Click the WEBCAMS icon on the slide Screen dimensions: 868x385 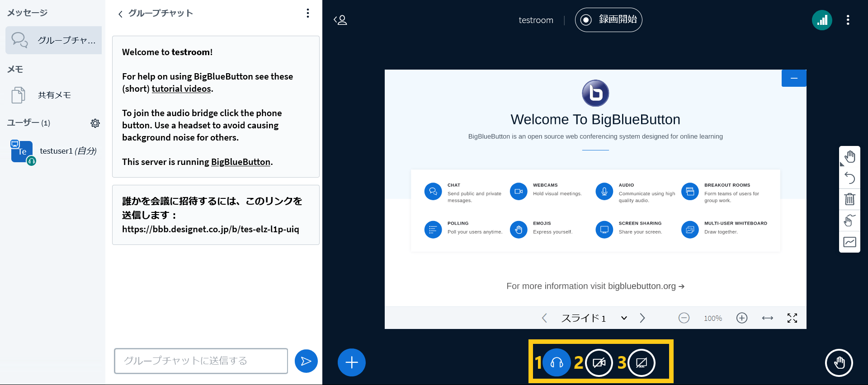point(519,191)
